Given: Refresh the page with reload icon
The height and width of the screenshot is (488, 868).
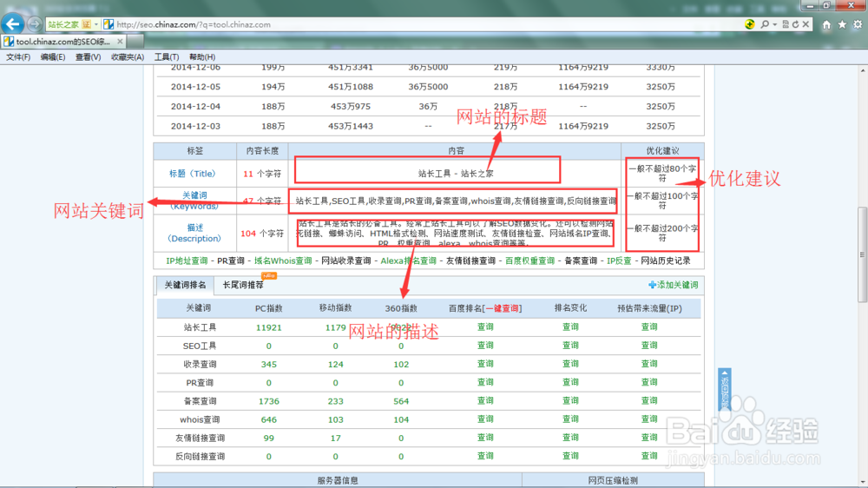Looking at the screenshot, I should 795,24.
